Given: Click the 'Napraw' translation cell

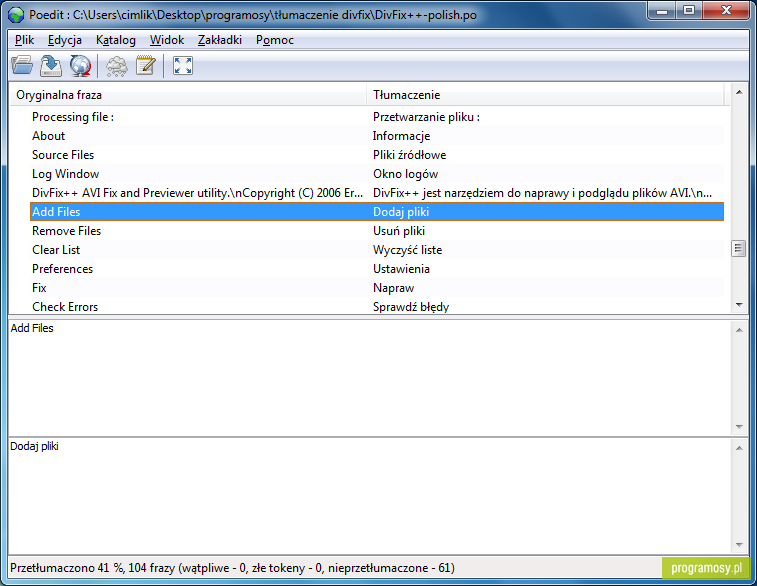Looking at the screenshot, I should [x=393, y=288].
